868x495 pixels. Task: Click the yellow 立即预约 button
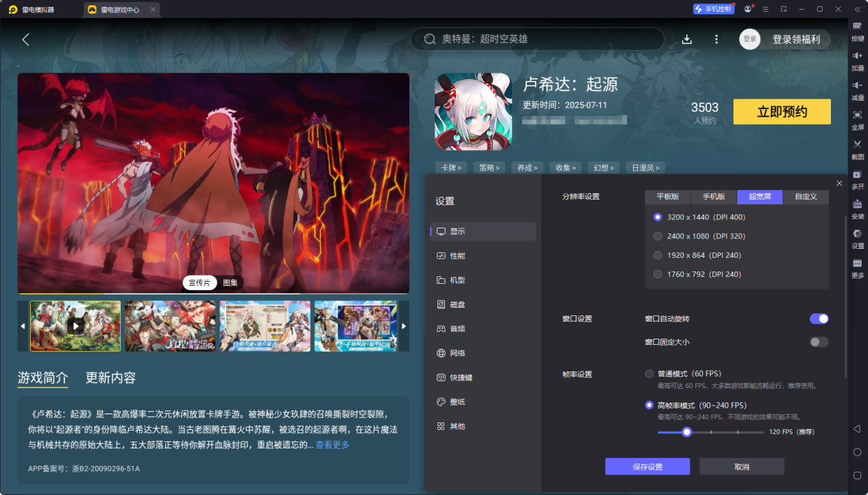pos(782,112)
